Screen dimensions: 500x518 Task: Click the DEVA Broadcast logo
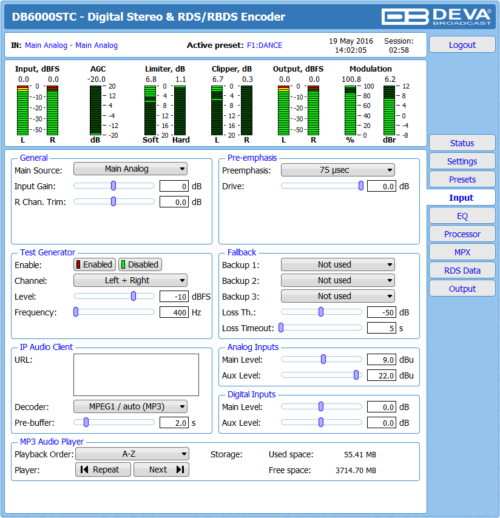pos(437,16)
